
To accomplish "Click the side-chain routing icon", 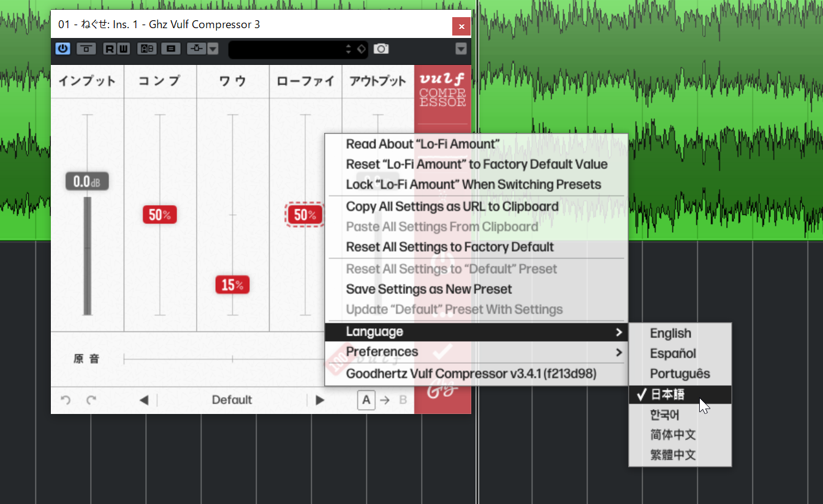I will 196,49.
